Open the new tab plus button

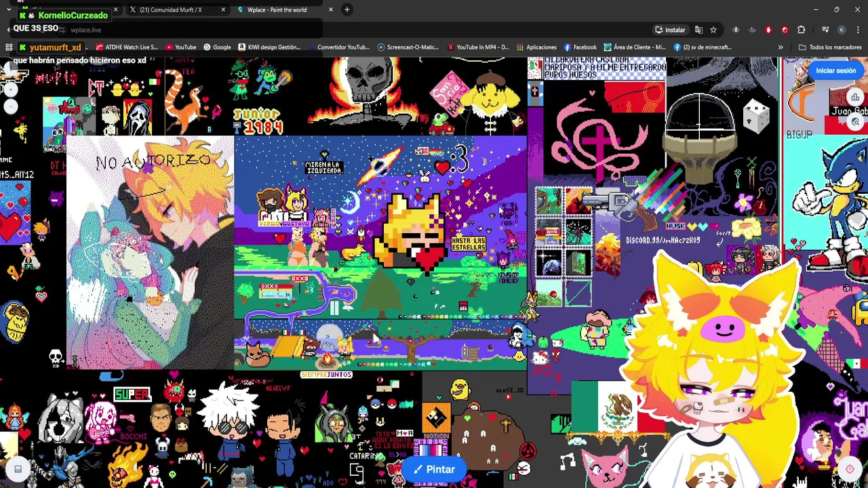347,9
